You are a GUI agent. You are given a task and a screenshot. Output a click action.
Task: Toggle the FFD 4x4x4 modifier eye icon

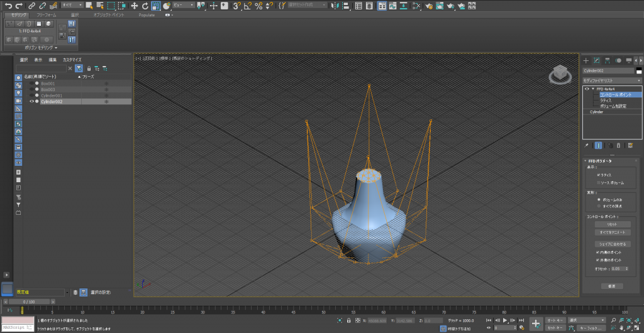click(x=587, y=89)
